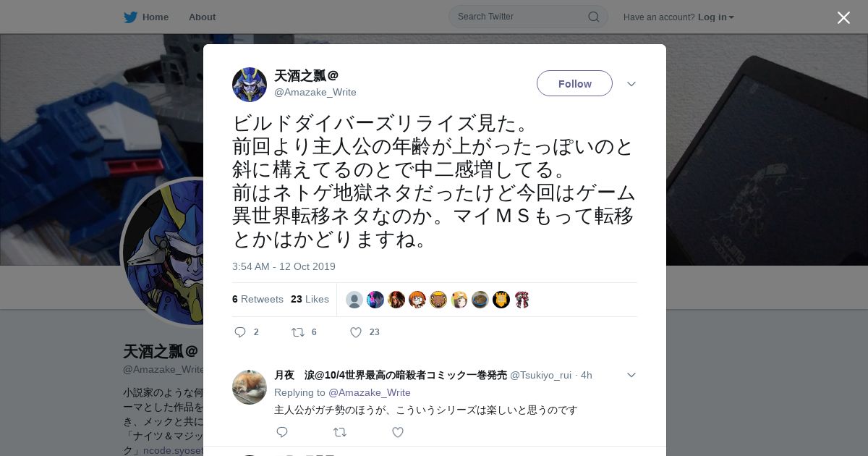Click the Twitter bird Home icon
Screen dimensions: 868x456
[130, 17]
